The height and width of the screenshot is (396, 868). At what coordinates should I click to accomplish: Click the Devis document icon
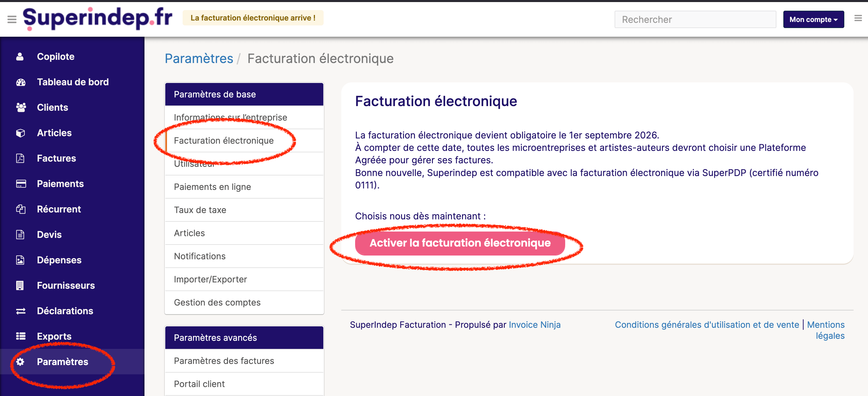click(20, 235)
